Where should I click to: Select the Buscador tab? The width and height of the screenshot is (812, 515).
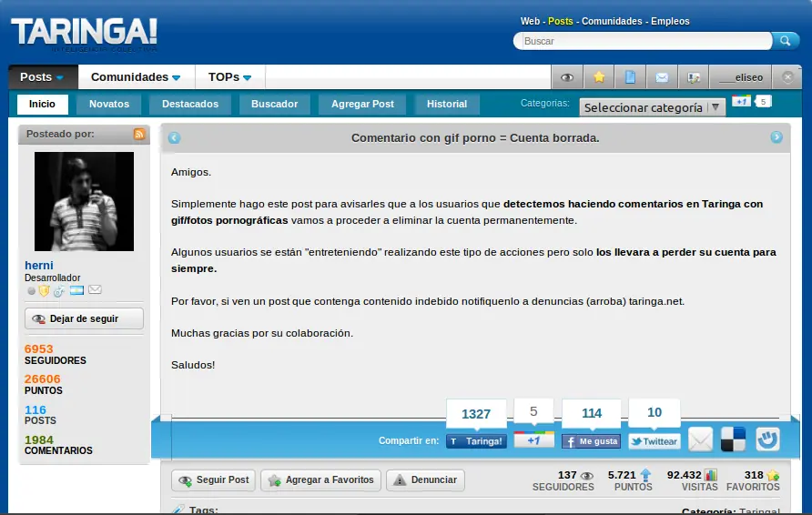tap(275, 104)
